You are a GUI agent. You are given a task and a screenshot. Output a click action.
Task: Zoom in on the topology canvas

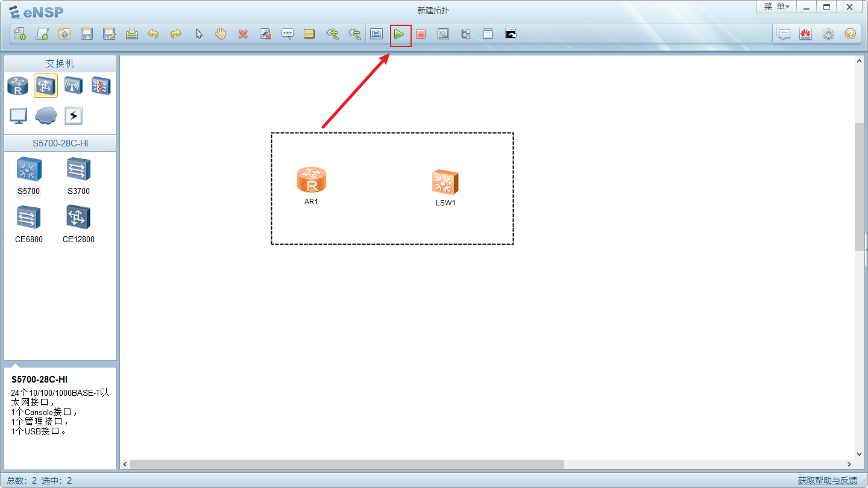click(332, 34)
